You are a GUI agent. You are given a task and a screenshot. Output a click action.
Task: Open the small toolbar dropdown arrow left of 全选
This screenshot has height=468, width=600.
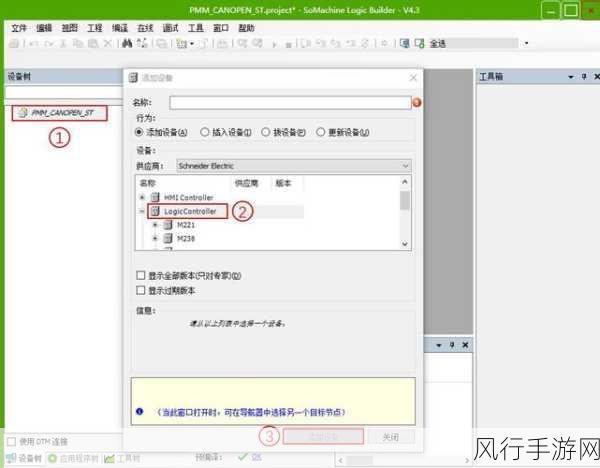pyautogui.click(x=192, y=44)
